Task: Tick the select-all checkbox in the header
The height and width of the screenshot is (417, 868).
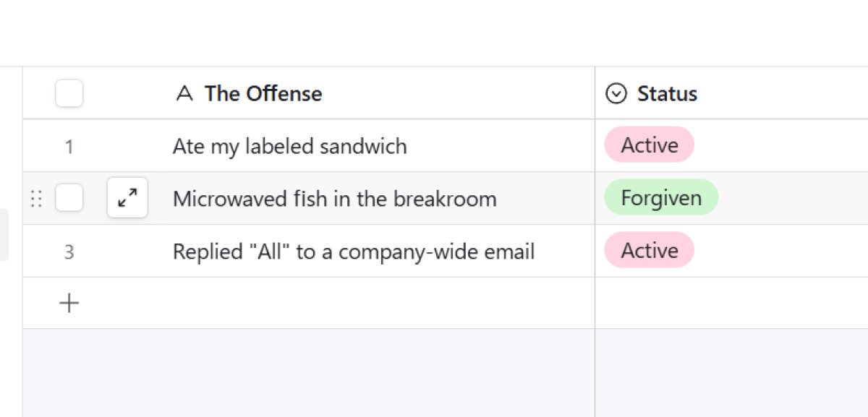Action: click(x=69, y=94)
